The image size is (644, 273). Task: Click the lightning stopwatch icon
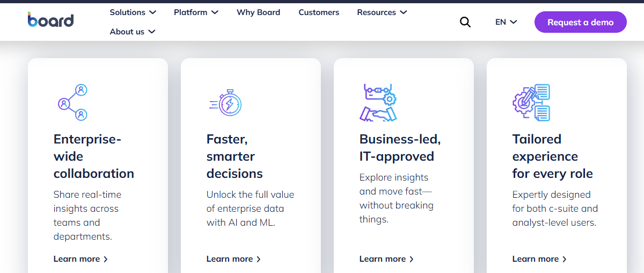pos(225,103)
